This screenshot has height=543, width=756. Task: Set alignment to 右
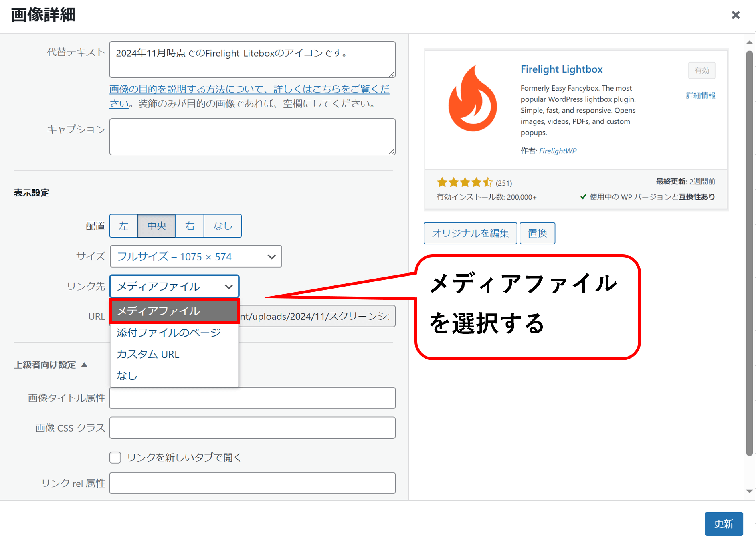coord(190,226)
